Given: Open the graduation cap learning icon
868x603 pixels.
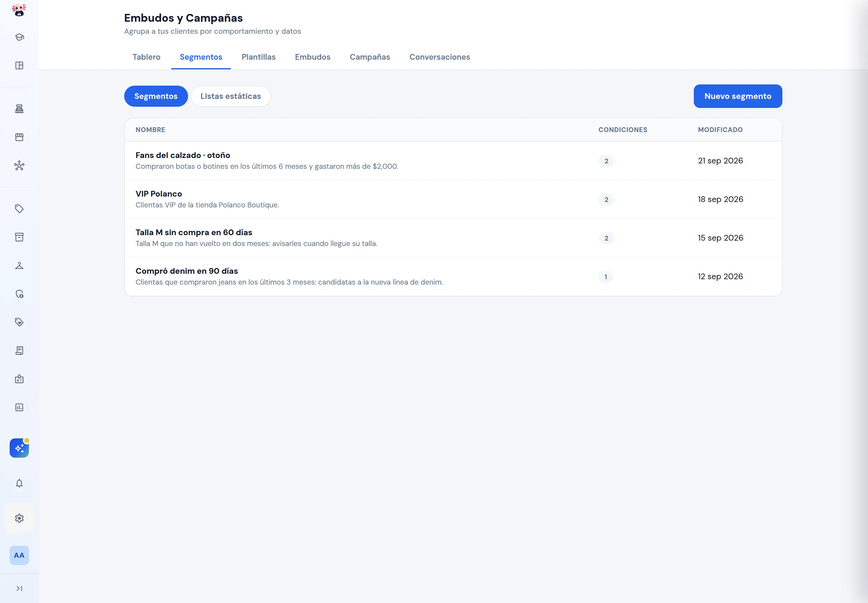Looking at the screenshot, I should coord(19,37).
